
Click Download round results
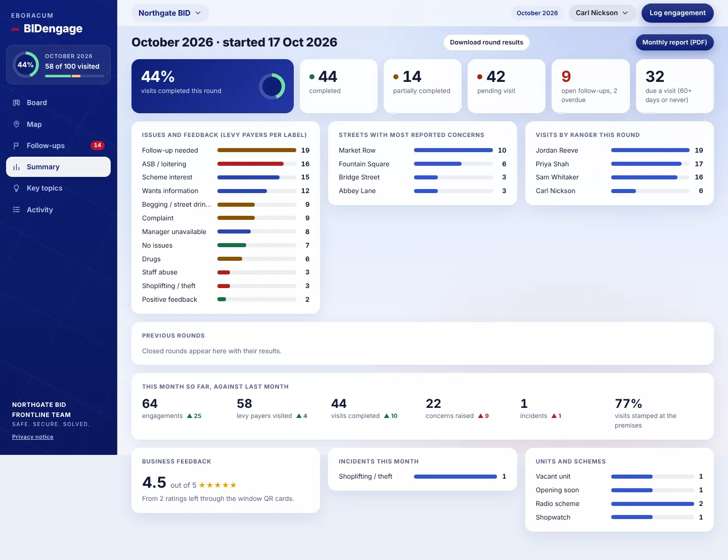click(486, 42)
